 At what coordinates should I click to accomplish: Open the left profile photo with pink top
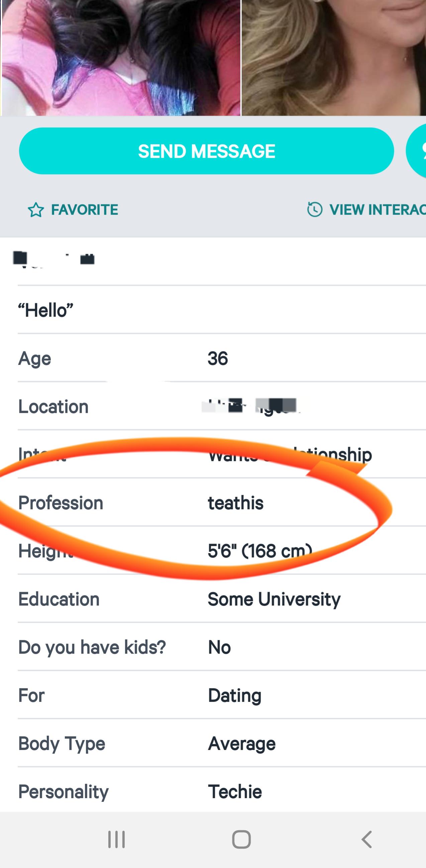point(121,57)
